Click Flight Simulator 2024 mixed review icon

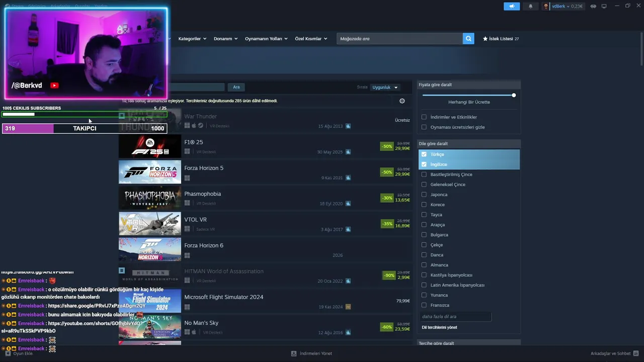pos(348,307)
